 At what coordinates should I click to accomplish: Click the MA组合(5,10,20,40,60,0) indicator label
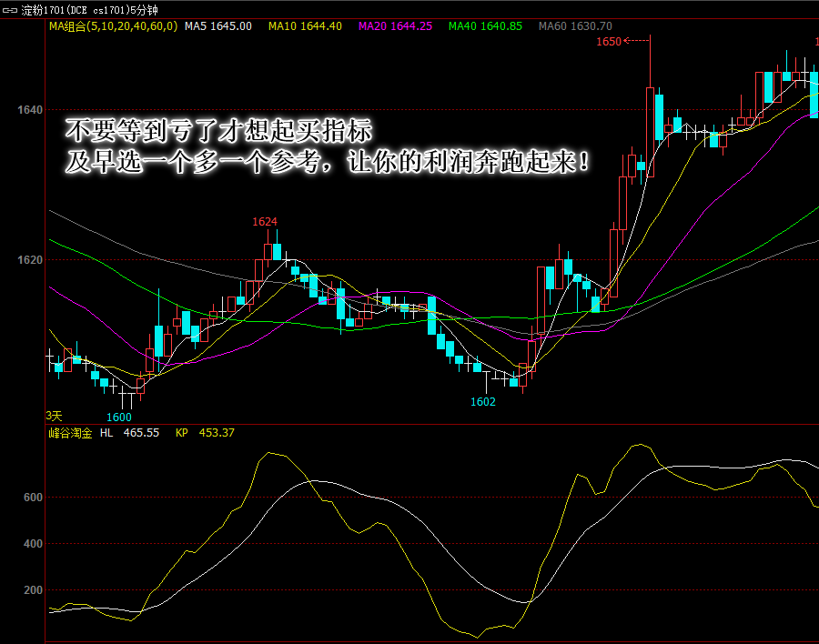(113, 26)
